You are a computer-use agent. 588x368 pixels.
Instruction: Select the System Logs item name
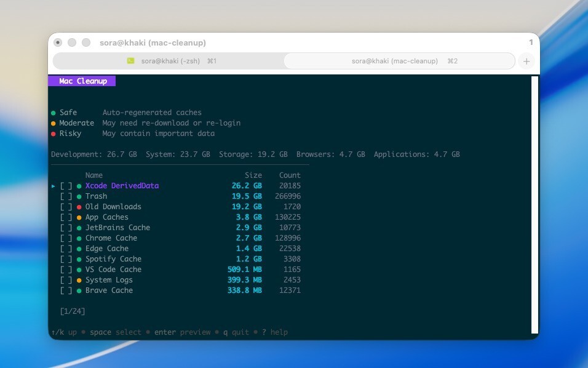109,280
